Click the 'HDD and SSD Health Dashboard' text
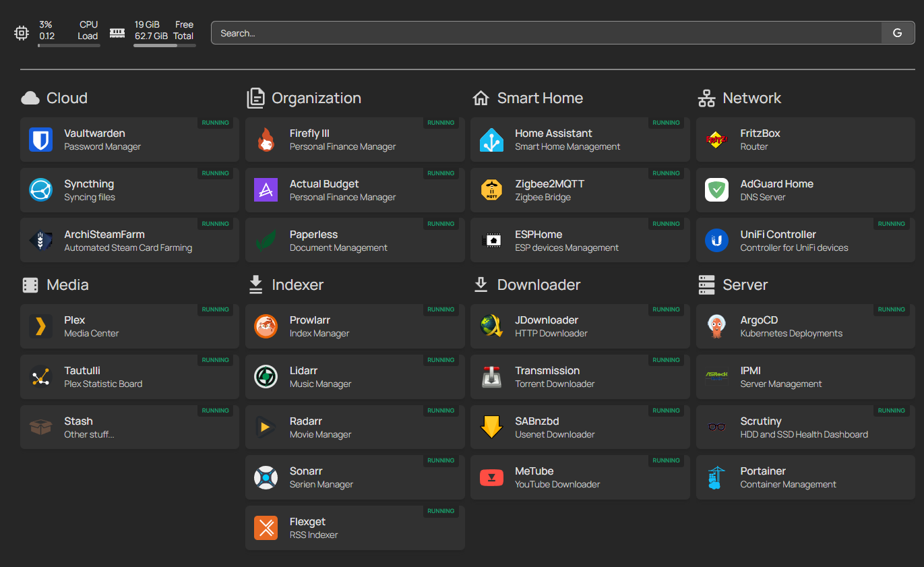This screenshot has width=924, height=567. click(x=804, y=435)
